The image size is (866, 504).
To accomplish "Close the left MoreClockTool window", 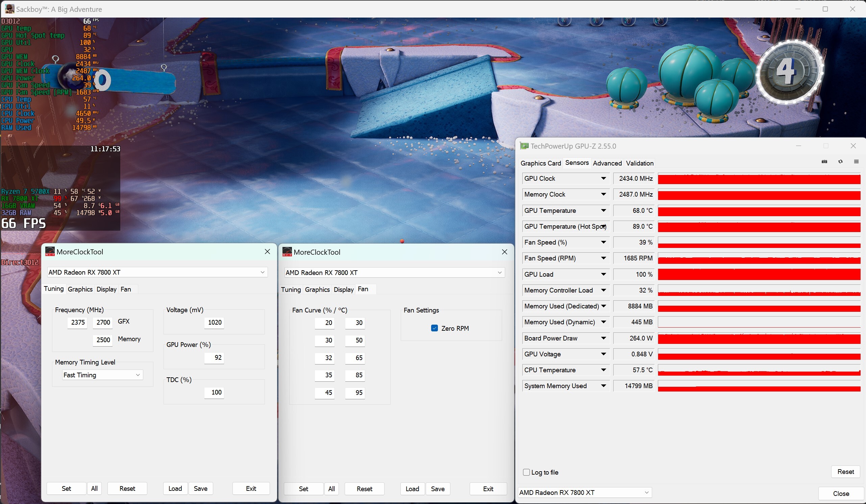I will point(267,251).
